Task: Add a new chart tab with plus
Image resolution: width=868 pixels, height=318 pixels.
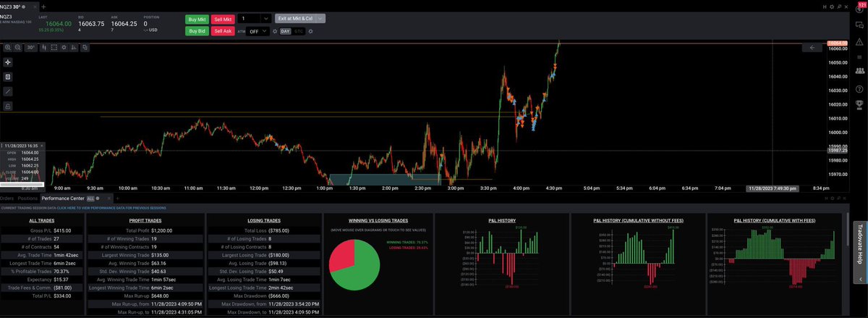Action: (43, 7)
